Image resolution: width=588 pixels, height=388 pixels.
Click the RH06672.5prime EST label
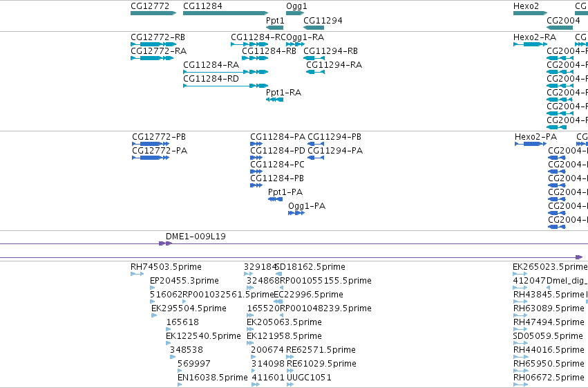pos(549,378)
